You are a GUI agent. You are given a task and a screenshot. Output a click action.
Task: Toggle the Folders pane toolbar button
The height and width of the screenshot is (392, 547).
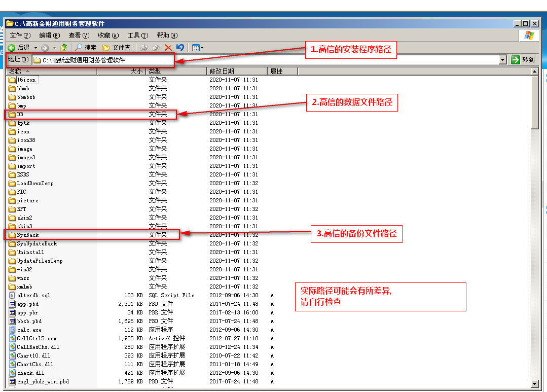click(x=117, y=48)
